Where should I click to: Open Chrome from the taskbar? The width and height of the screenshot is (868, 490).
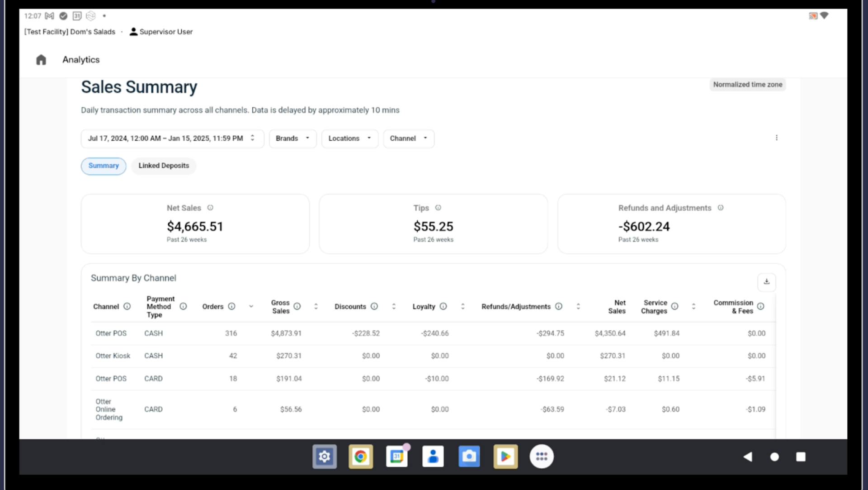(x=360, y=457)
